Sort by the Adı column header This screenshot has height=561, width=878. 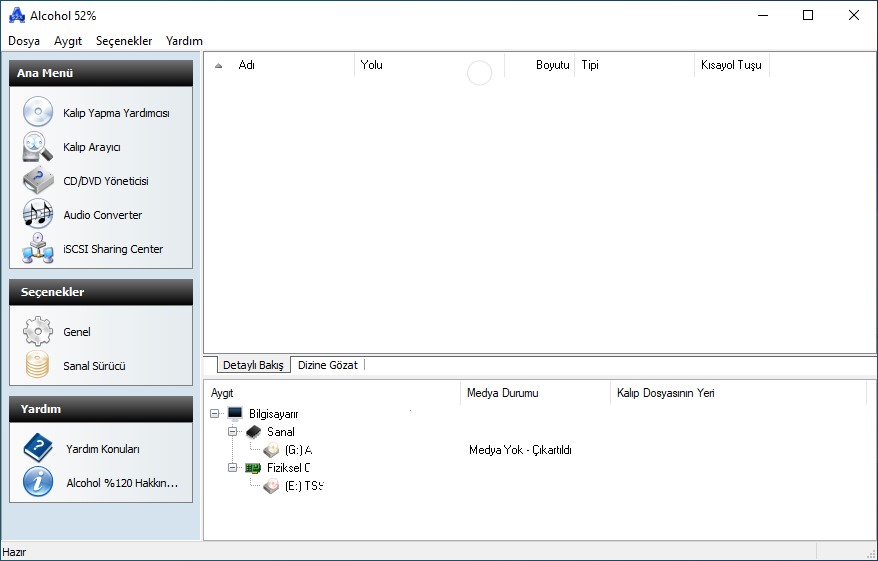click(x=279, y=65)
